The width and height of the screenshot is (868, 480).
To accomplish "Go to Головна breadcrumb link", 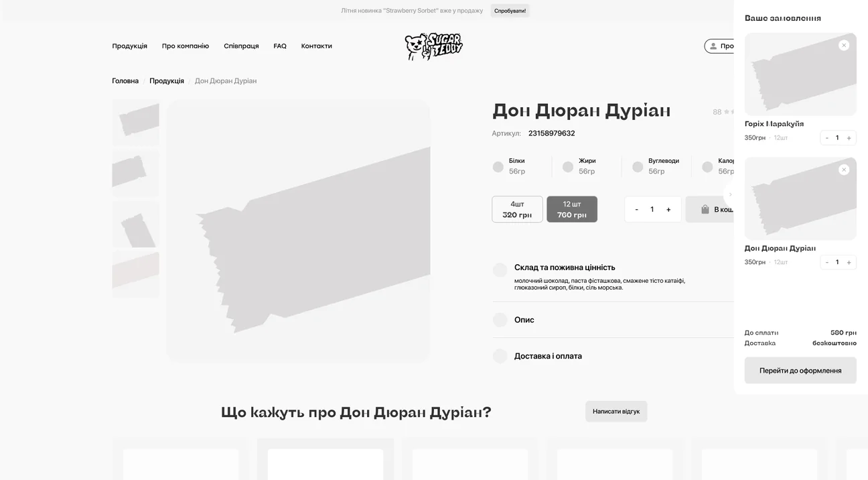I will point(125,81).
